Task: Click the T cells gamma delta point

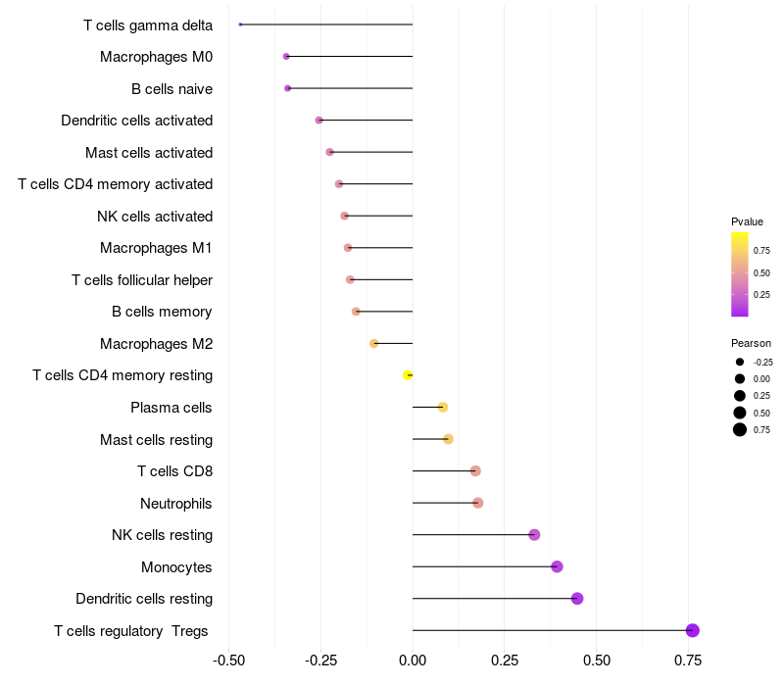Action: 240,24
